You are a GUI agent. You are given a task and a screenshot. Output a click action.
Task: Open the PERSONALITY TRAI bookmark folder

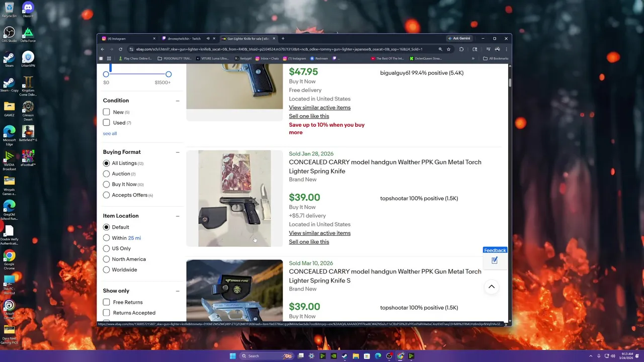coord(174,58)
